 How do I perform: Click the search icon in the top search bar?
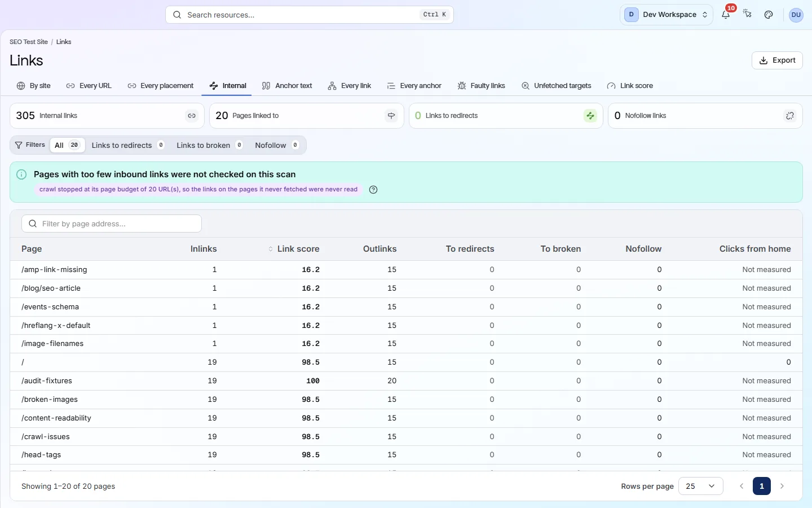(x=177, y=15)
